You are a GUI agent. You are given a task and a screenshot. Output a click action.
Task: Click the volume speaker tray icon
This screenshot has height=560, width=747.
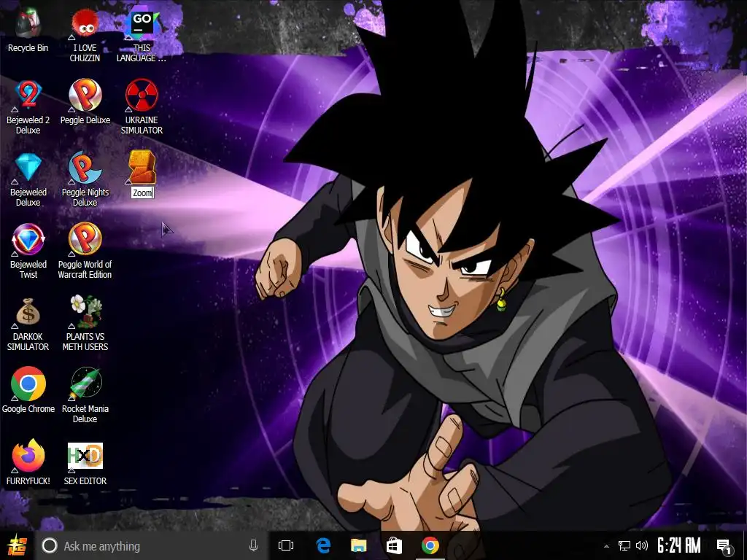(x=642, y=545)
